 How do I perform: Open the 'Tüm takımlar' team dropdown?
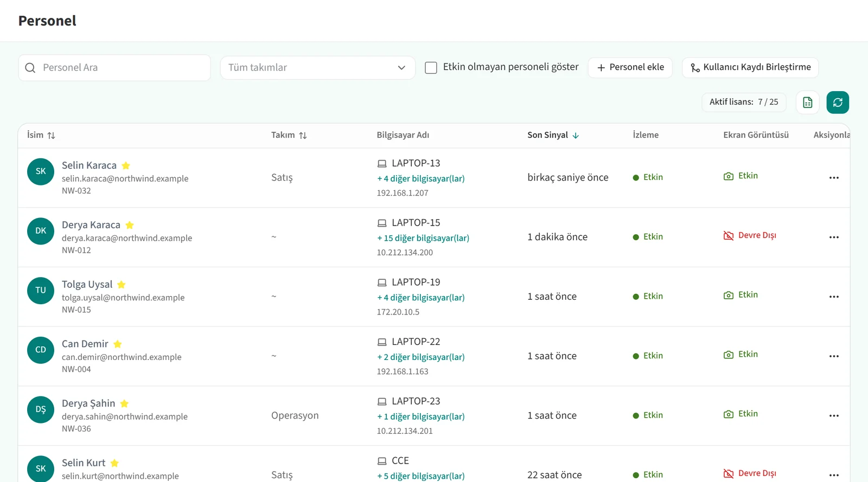point(317,68)
